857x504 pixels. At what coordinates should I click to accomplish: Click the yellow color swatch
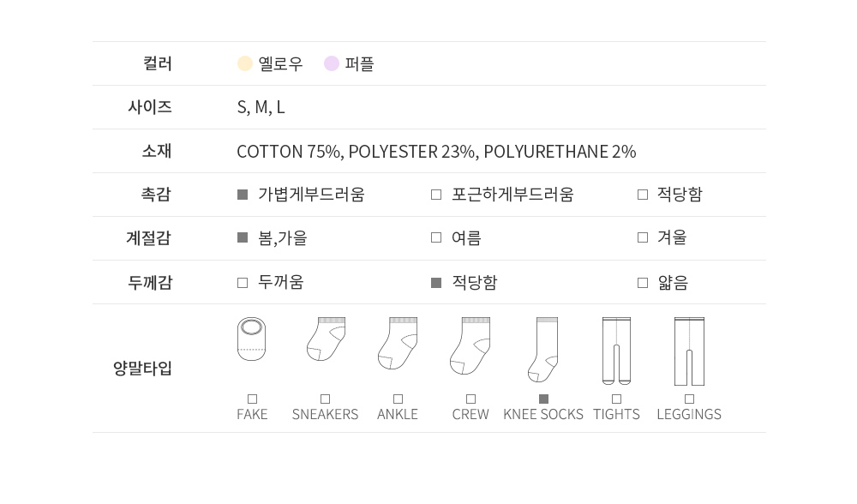[245, 63]
